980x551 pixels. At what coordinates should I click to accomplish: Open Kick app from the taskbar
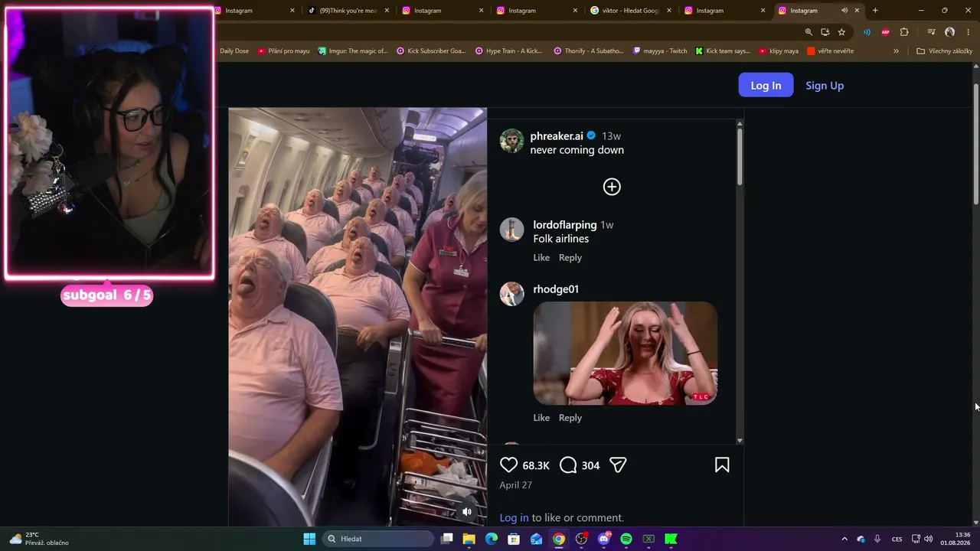(671, 539)
